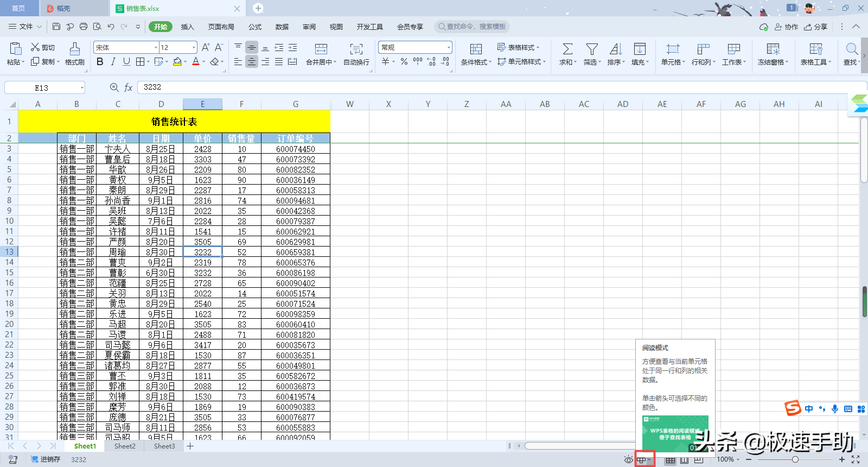868x467 pixels.
Task: Click the Merge and Center (合并居中) icon
Action: 321,49
